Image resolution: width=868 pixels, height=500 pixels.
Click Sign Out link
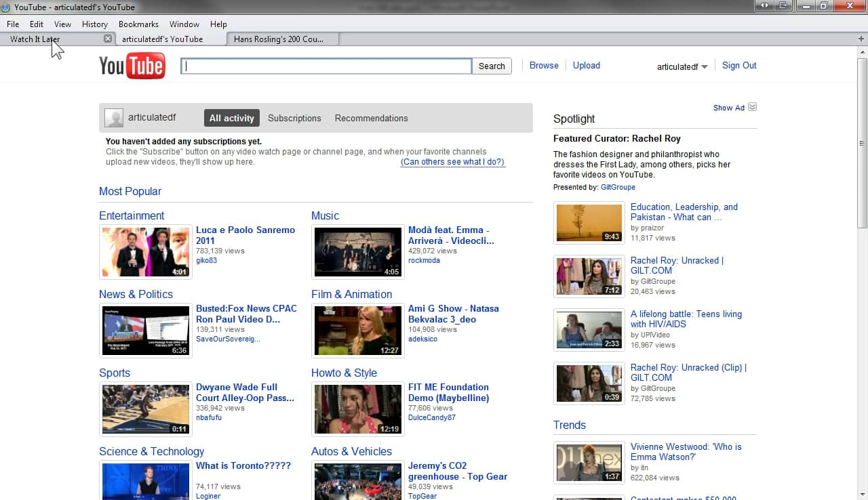coord(739,65)
